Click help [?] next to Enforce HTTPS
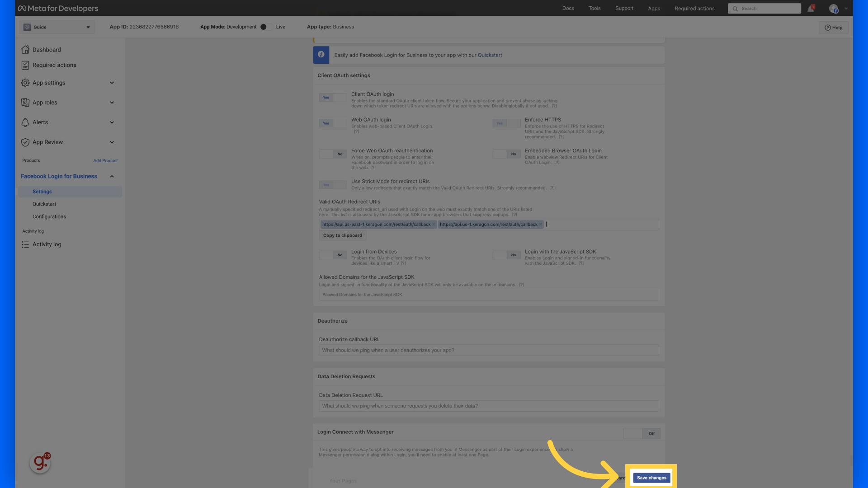The image size is (868, 488). pos(561,137)
